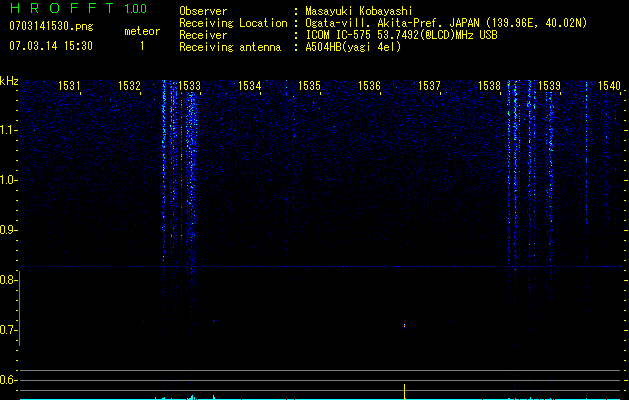
Task: Click the 0.9 kHz frequency label
Action: (x=8, y=230)
